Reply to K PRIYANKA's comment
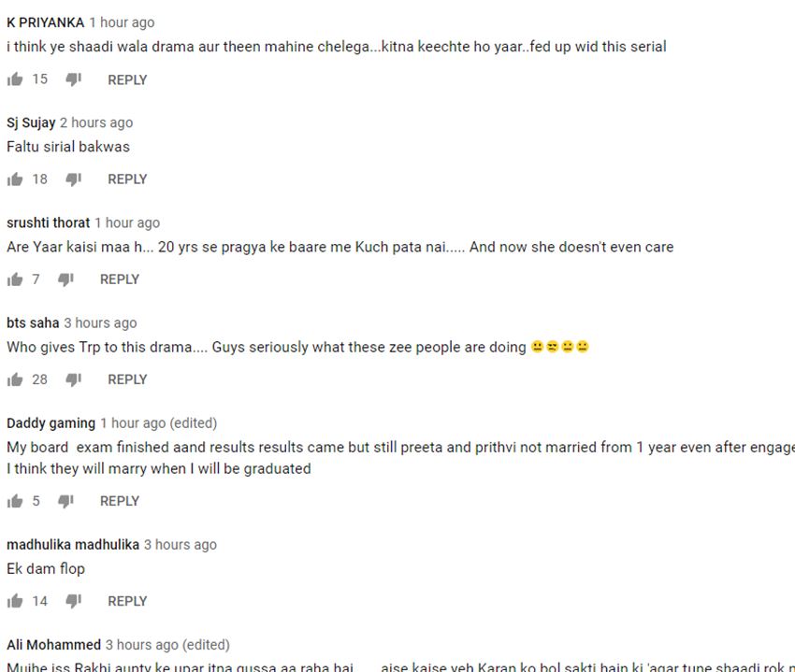Viewport: 795px width, 672px height. coord(127,80)
